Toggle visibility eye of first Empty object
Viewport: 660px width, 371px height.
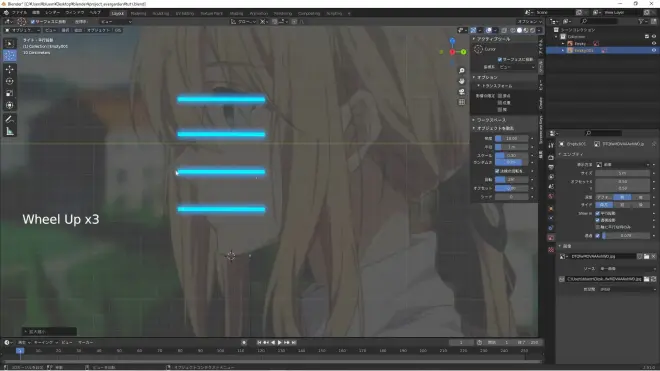(654, 43)
